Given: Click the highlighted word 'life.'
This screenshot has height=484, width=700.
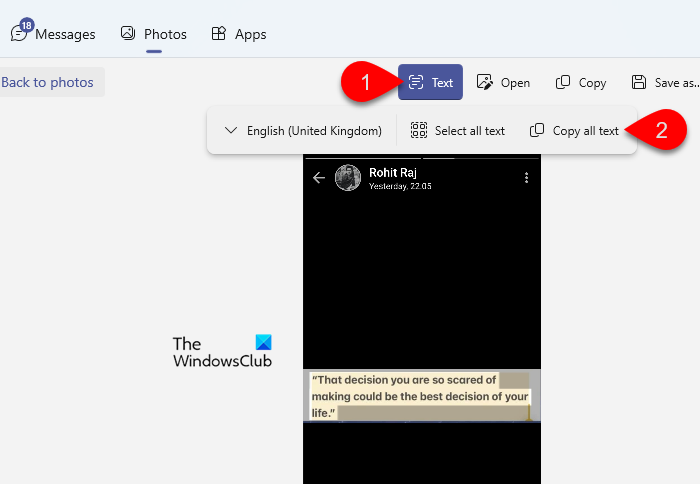Looking at the screenshot, I should [x=324, y=413].
